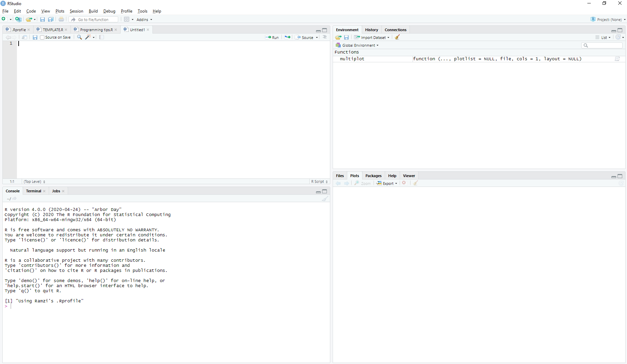Click the Run button

pos(272,38)
